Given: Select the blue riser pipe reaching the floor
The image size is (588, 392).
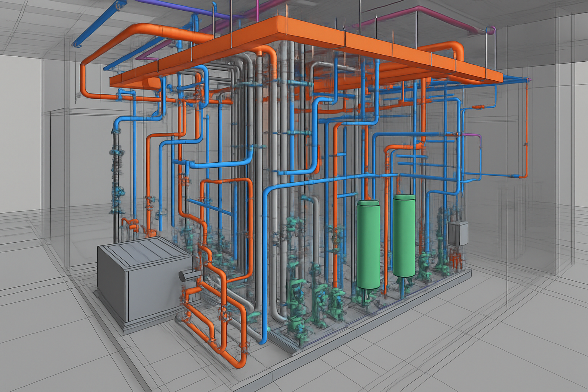Looking at the screenshot, I should point(264,268).
